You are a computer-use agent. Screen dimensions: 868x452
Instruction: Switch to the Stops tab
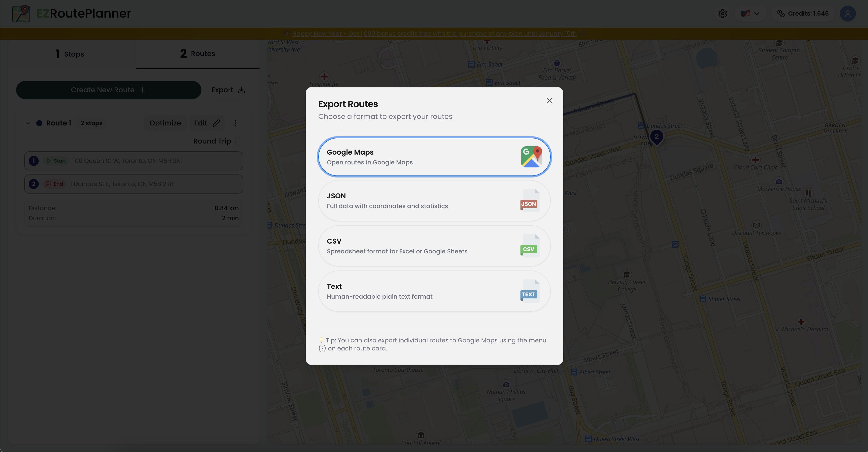[x=69, y=54]
